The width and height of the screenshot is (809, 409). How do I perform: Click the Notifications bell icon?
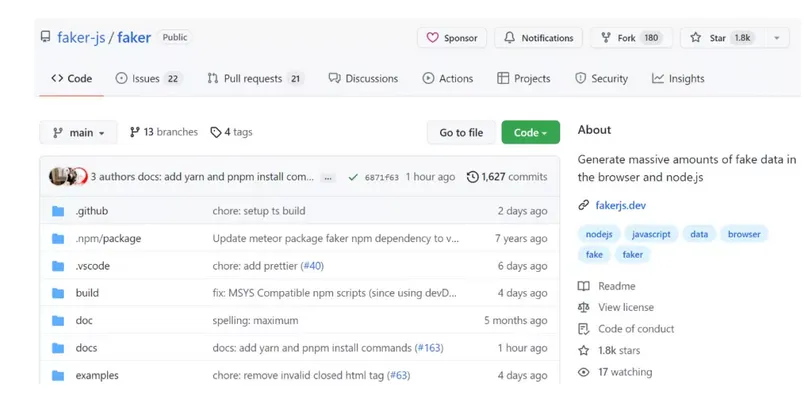point(510,38)
